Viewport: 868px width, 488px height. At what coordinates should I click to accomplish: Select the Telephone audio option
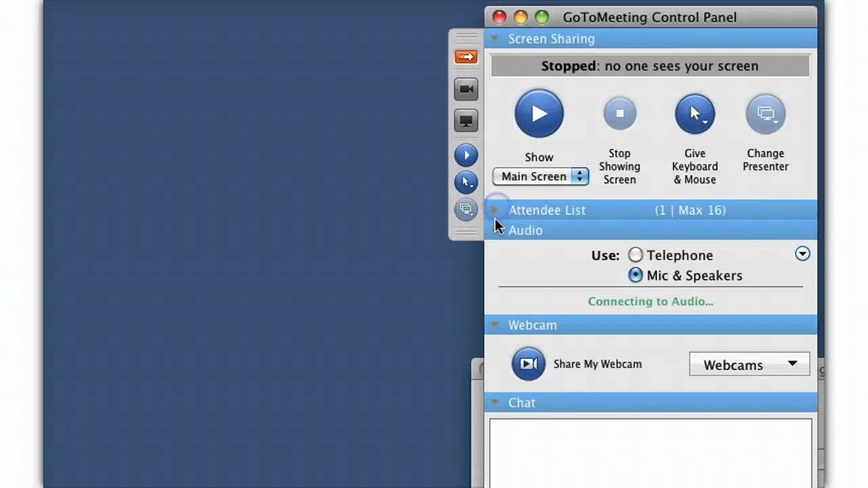635,256
